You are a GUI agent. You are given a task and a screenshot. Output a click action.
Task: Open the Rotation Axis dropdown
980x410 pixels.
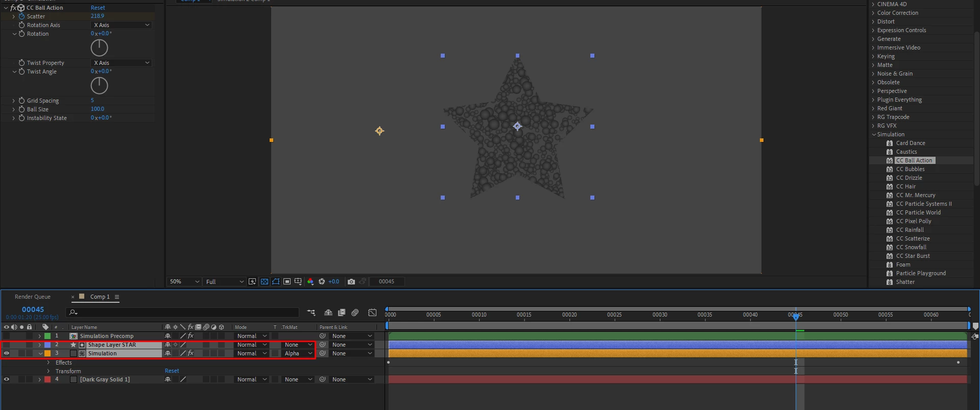[x=122, y=25]
